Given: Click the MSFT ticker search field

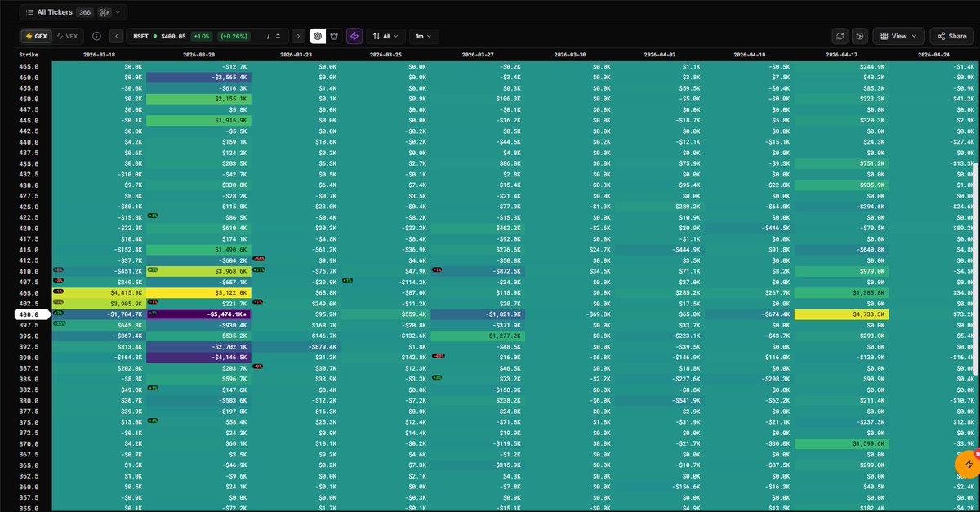Looking at the screenshot, I should tap(207, 36).
